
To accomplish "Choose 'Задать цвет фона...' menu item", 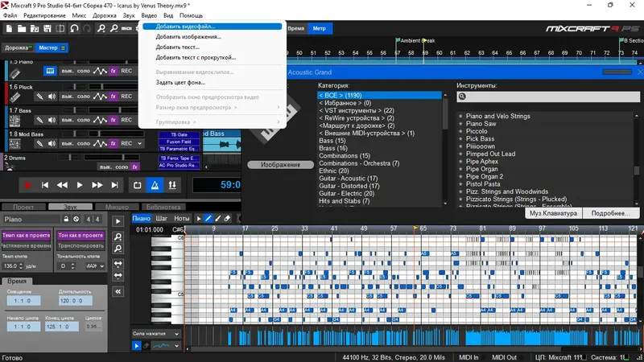I will [212, 83].
